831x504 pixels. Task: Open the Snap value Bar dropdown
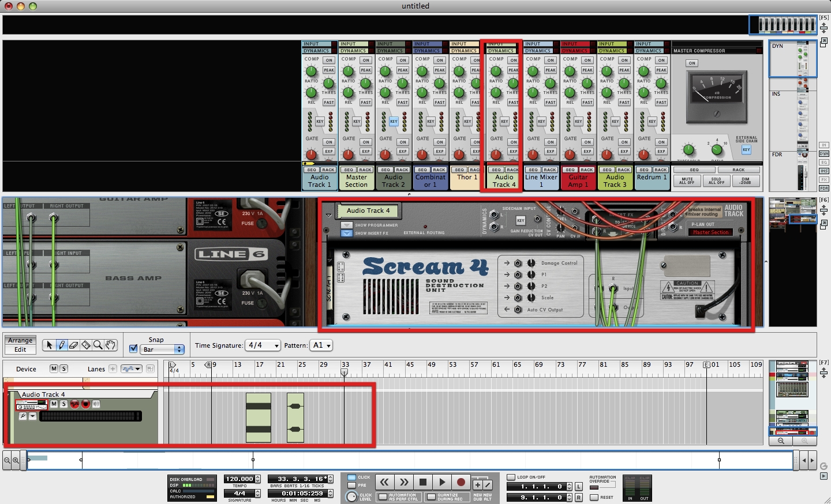tap(163, 349)
